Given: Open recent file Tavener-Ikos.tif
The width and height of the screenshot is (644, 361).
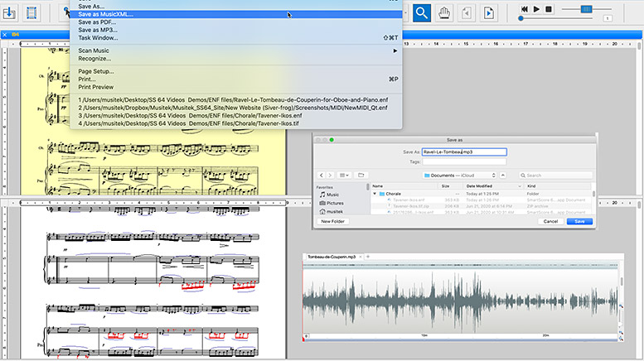Looking at the screenshot, I should tap(236, 123).
